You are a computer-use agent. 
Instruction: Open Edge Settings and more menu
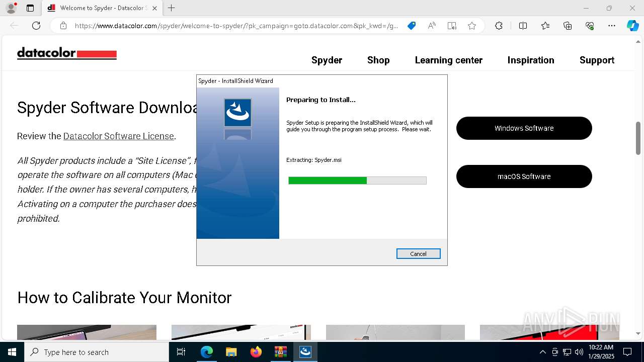612,26
